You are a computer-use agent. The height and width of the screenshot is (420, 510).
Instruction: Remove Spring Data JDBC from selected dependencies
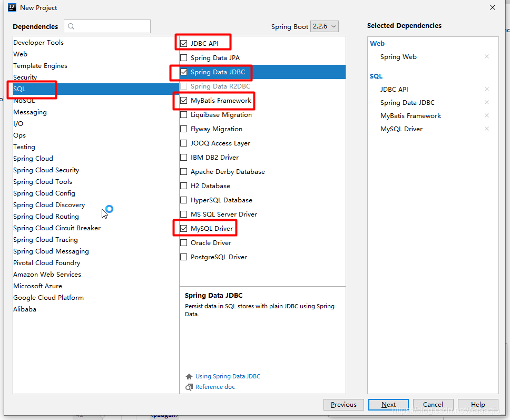click(x=487, y=102)
